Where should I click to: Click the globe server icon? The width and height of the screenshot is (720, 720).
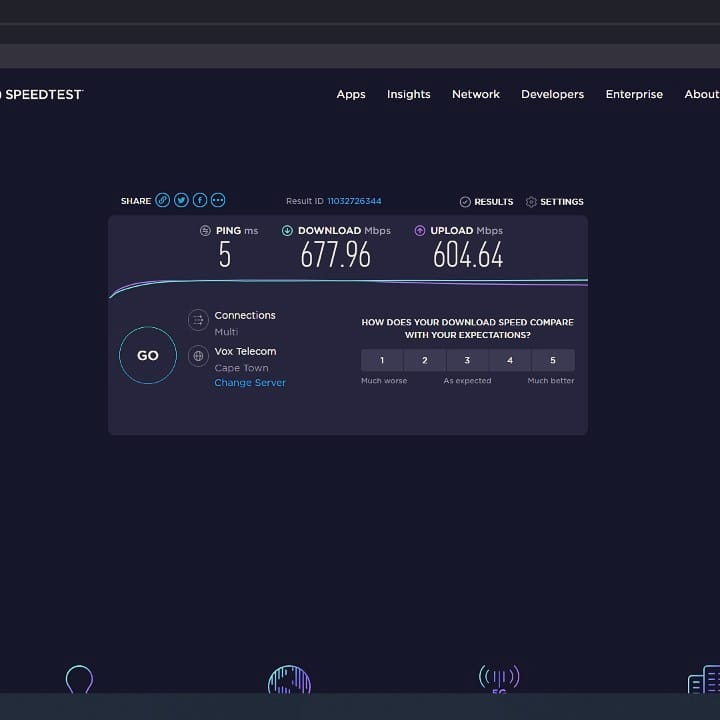(x=198, y=355)
